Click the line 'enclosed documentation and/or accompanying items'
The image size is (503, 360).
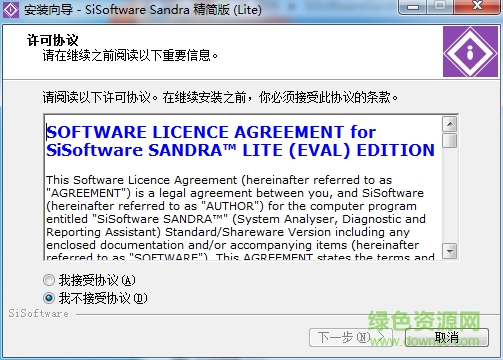232,245
